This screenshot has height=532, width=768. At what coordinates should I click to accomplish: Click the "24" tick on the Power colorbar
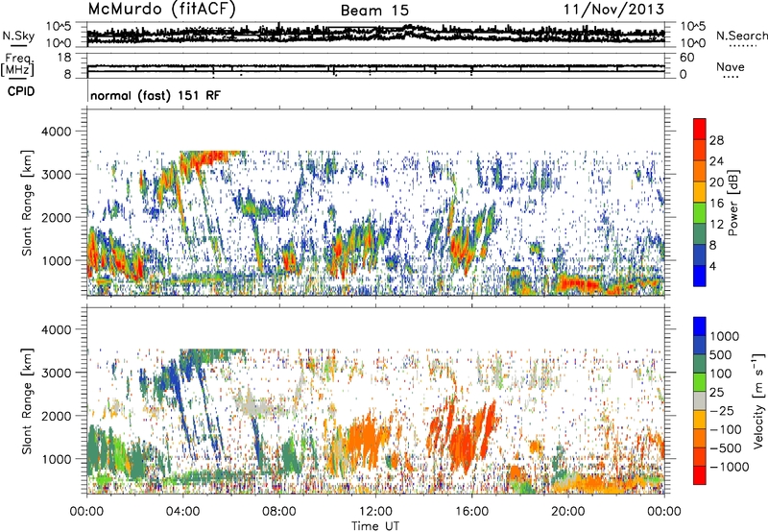pyautogui.click(x=716, y=161)
